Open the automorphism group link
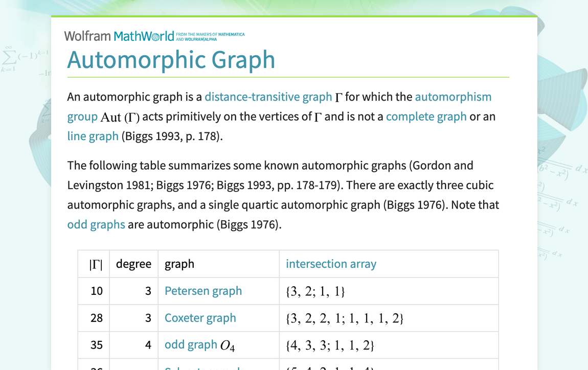The image size is (588, 370). 454,97
